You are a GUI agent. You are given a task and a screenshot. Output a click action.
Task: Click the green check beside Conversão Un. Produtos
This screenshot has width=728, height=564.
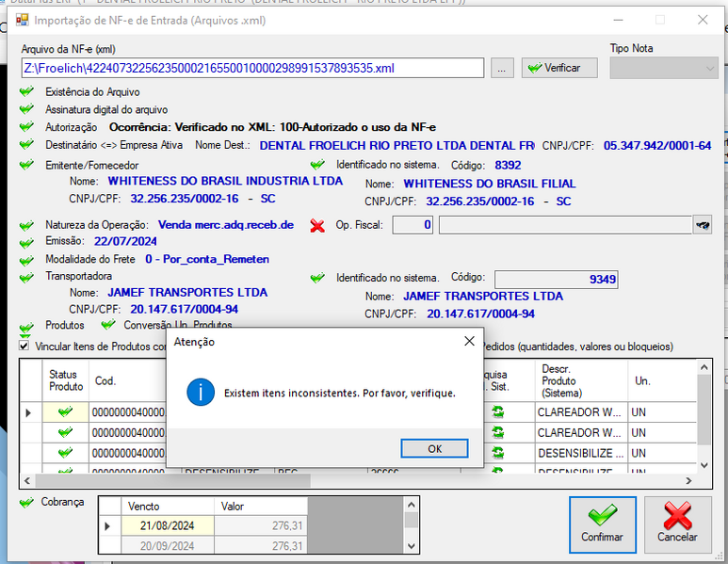pos(108,325)
